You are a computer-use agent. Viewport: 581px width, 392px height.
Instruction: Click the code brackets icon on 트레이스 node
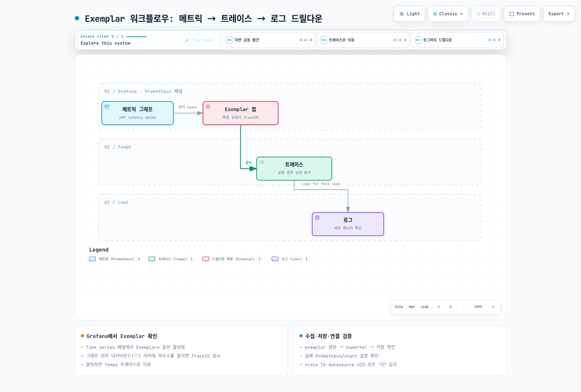tap(262, 162)
